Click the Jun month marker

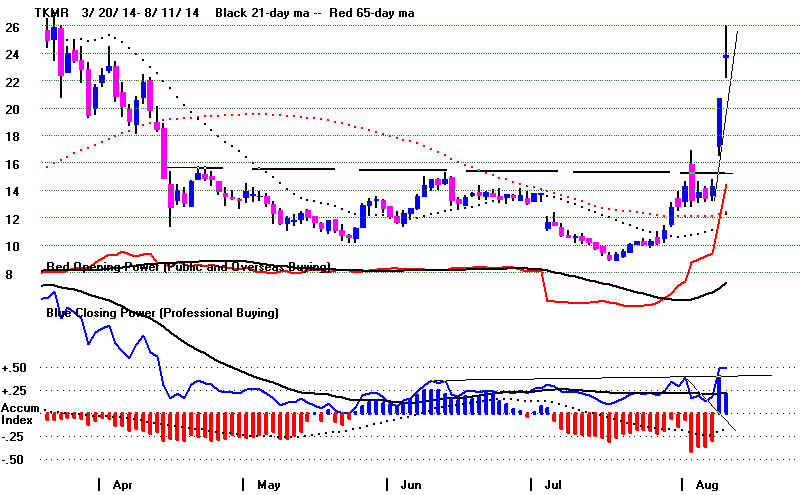pos(411,484)
